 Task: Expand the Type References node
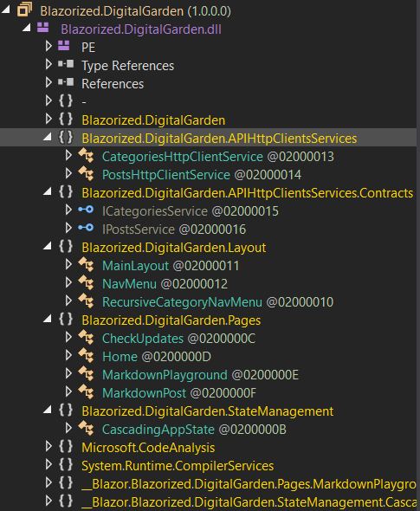[48, 65]
